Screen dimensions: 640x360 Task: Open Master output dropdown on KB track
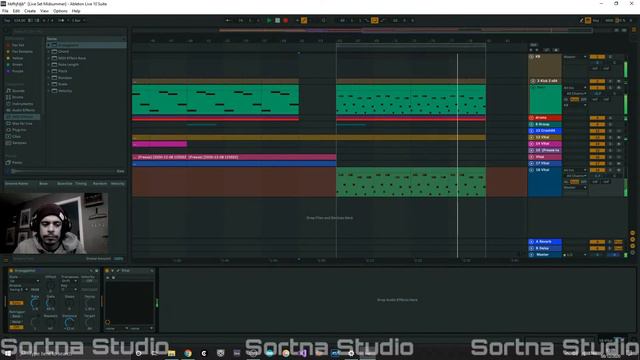(575, 57)
